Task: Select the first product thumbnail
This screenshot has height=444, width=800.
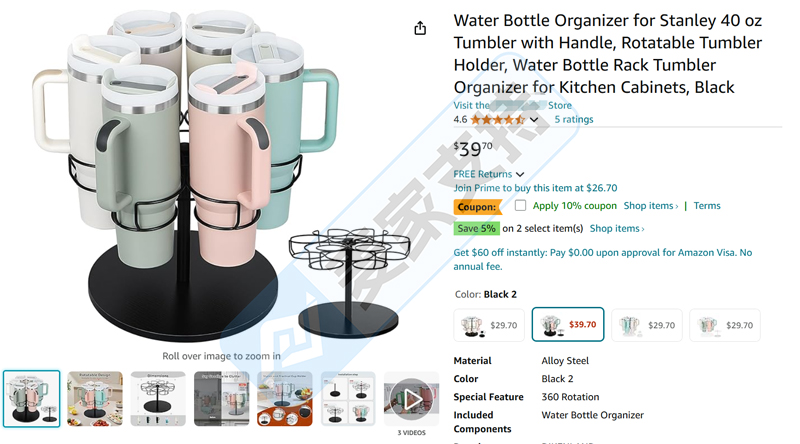Action: [32, 399]
